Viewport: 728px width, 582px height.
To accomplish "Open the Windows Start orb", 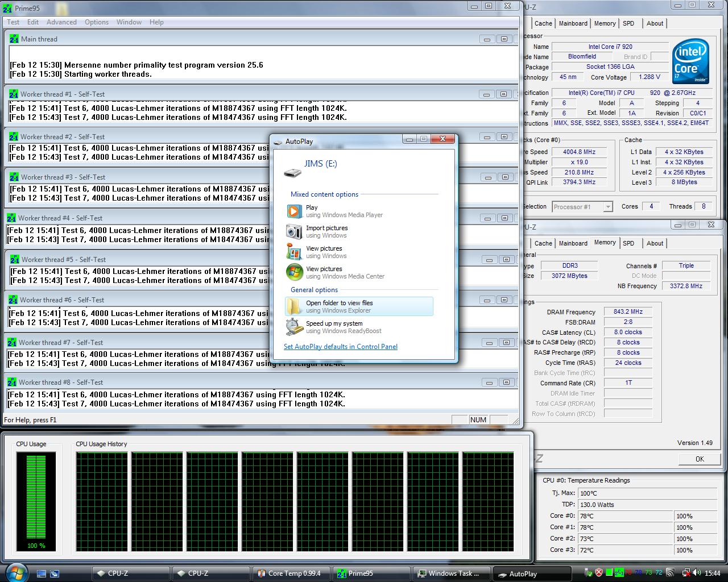I will coord(15,572).
